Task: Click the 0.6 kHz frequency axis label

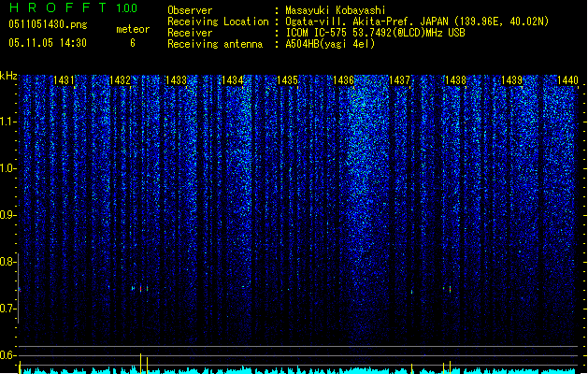Action: (x=7, y=355)
